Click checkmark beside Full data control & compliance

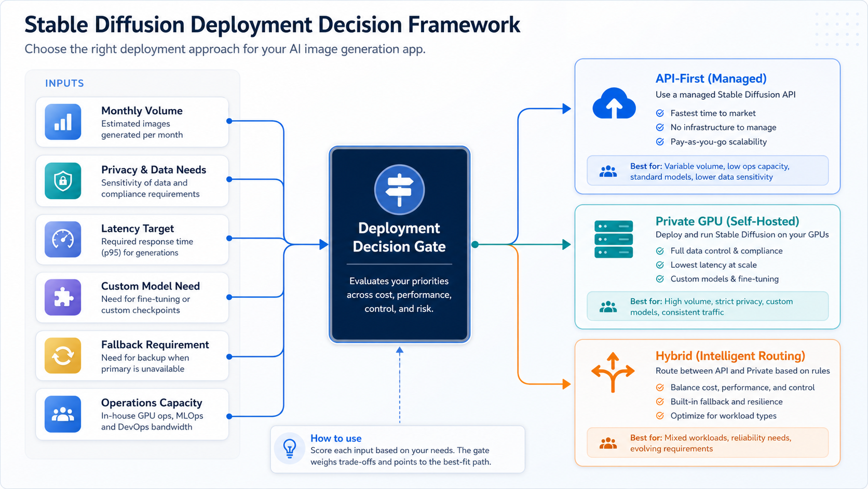point(660,251)
